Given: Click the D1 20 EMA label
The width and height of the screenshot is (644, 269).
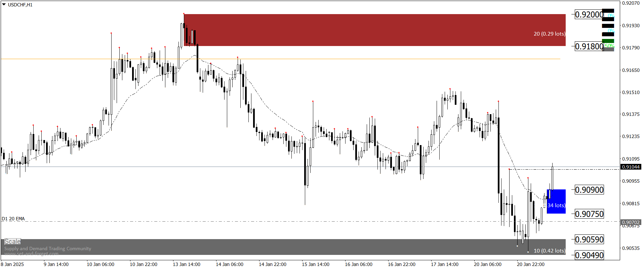Looking at the screenshot, I should 13,219.
